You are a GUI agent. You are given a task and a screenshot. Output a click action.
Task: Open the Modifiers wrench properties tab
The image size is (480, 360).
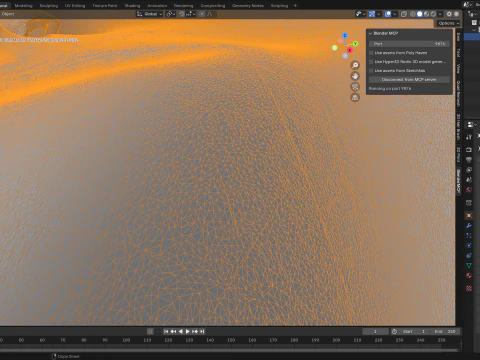(x=469, y=226)
